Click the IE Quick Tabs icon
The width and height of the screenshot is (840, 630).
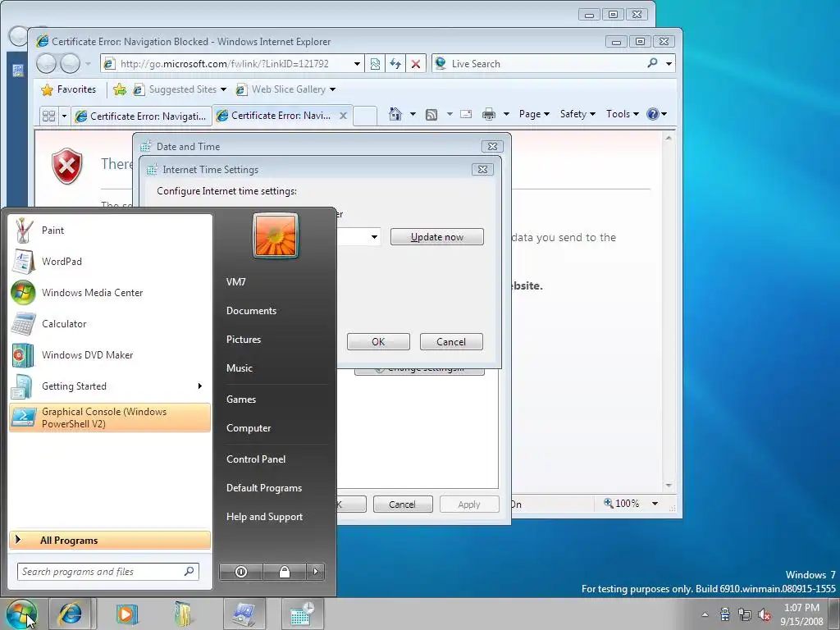click(48, 116)
